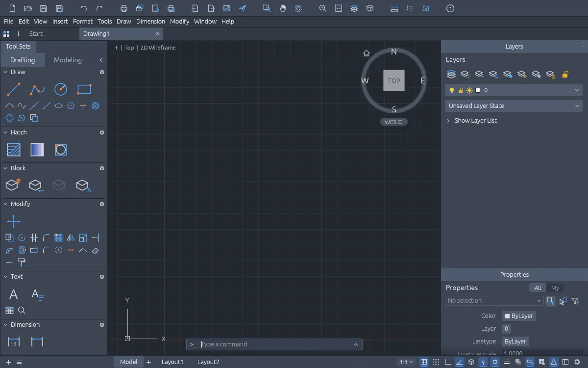Toggle Transparency display in status bar
Viewport: 588px width, 368px height.
(518, 362)
